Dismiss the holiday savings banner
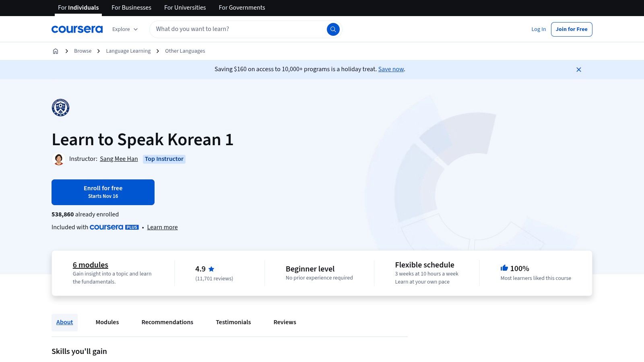Screen dimensions: 644x362 click(579, 69)
